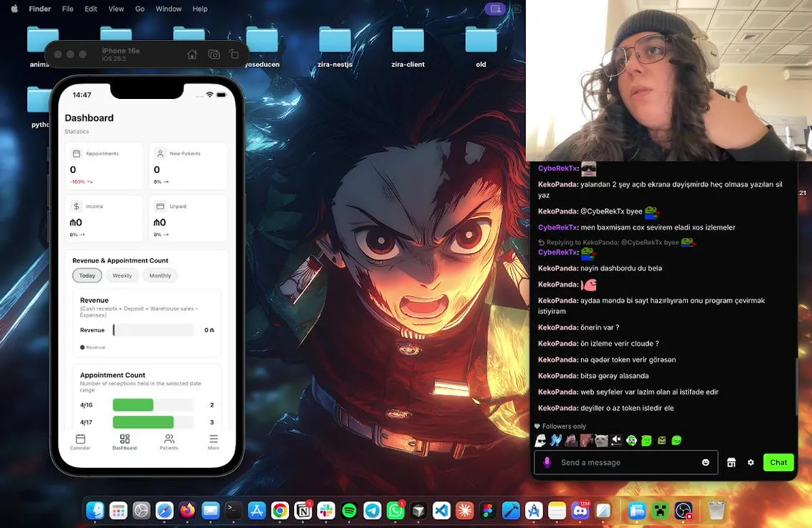Switch chart range to Weekly
The image size is (812, 528).
122,276
